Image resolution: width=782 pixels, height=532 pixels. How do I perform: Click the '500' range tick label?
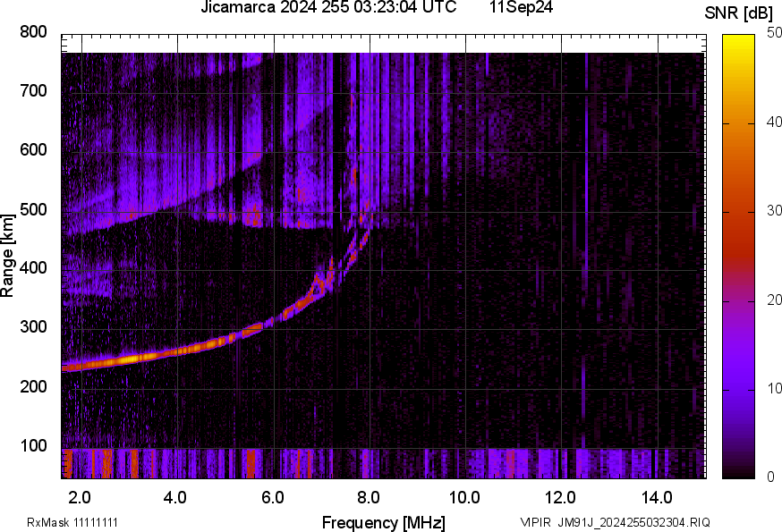click(x=33, y=209)
